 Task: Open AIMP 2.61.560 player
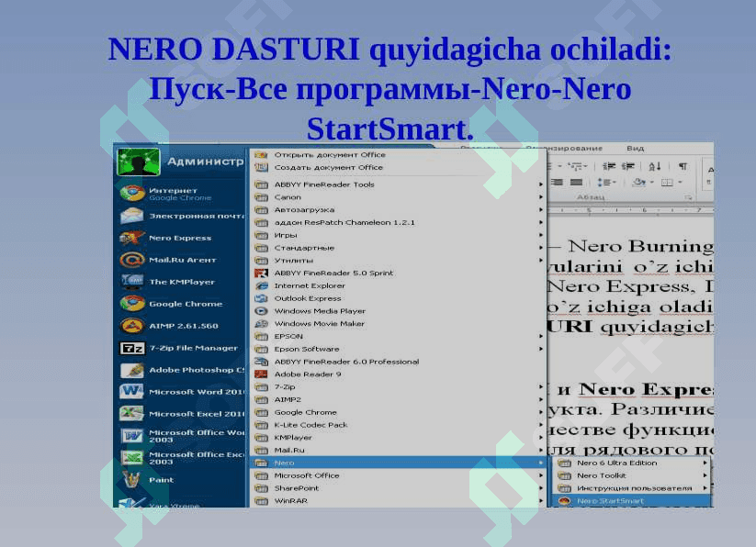pyautogui.click(x=181, y=326)
